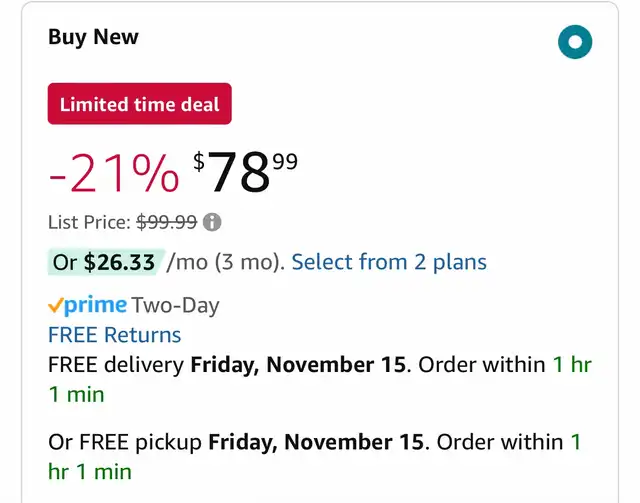Image resolution: width=640 pixels, height=503 pixels.
Task: Click the Two-Day shipping label
Action: pos(176,305)
